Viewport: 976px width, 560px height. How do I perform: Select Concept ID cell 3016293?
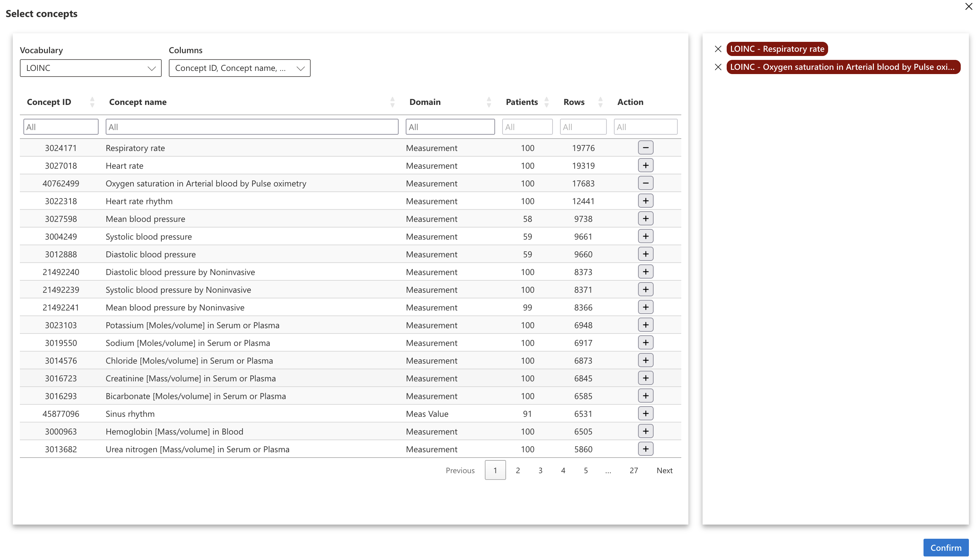[61, 396]
